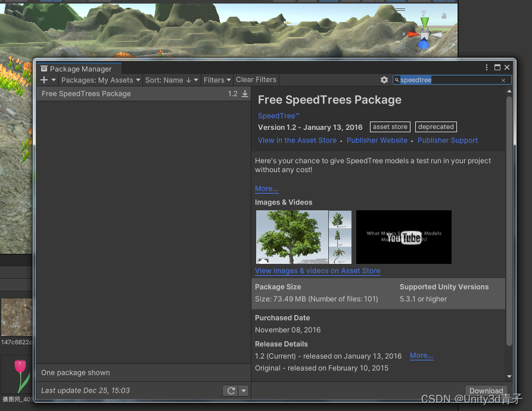Open View images & videos on Asset Store
532x411 pixels.
(x=318, y=271)
